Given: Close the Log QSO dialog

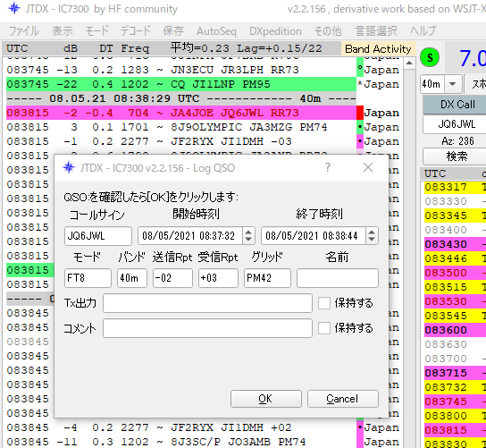Looking at the screenshot, I should click(368, 168).
